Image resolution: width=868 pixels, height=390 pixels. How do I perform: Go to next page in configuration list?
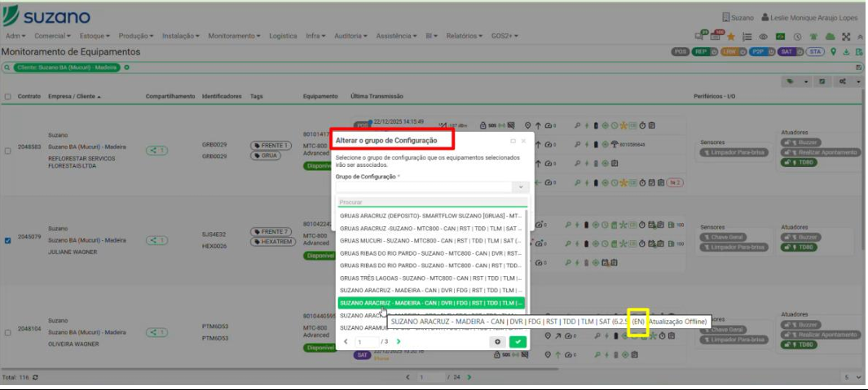click(399, 342)
